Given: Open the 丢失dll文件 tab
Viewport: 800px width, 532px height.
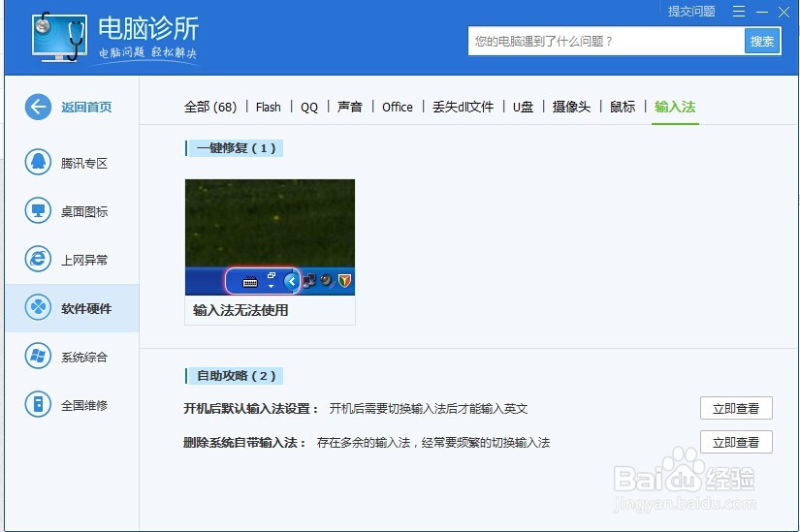Looking at the screenshot, I should [464, 108].
